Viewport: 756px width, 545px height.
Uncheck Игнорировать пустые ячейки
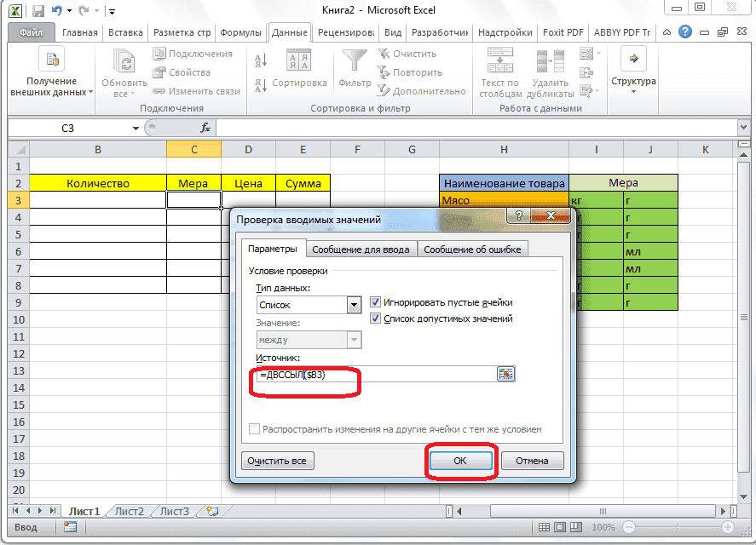click(x=376, y=302)
